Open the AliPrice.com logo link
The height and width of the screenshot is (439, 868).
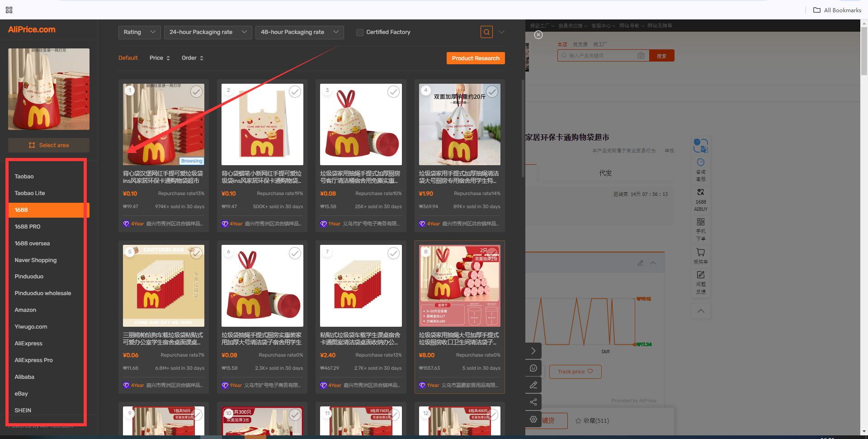pos(32,29)
